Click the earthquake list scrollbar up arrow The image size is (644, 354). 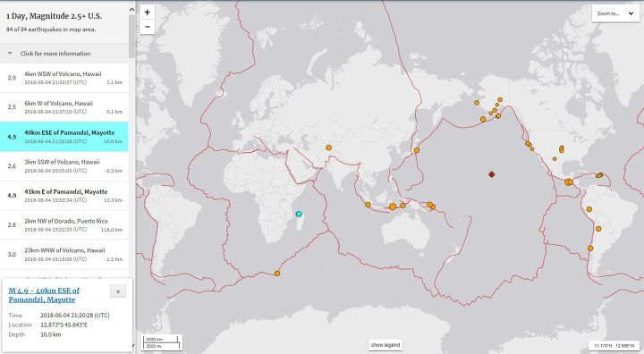131,10
